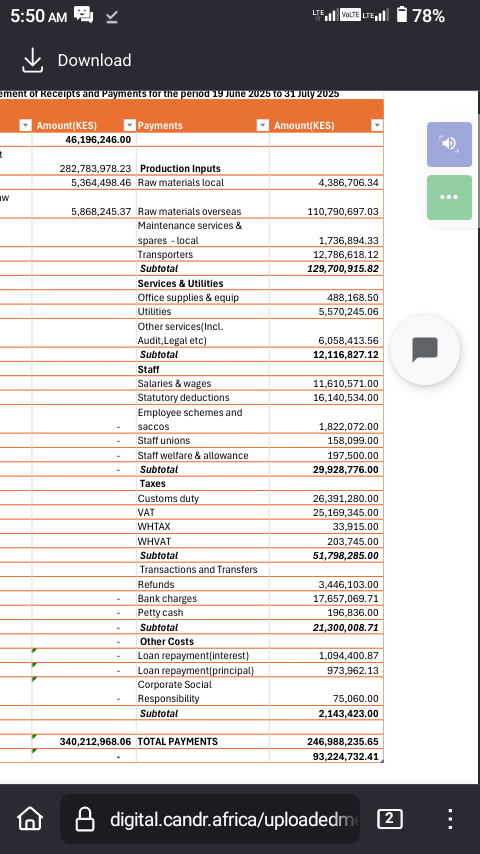Viewport: 480px width, 854px height.
Task: Open the rightmost Amount(KES) filter dropdown
Action: tap(376, 125)
